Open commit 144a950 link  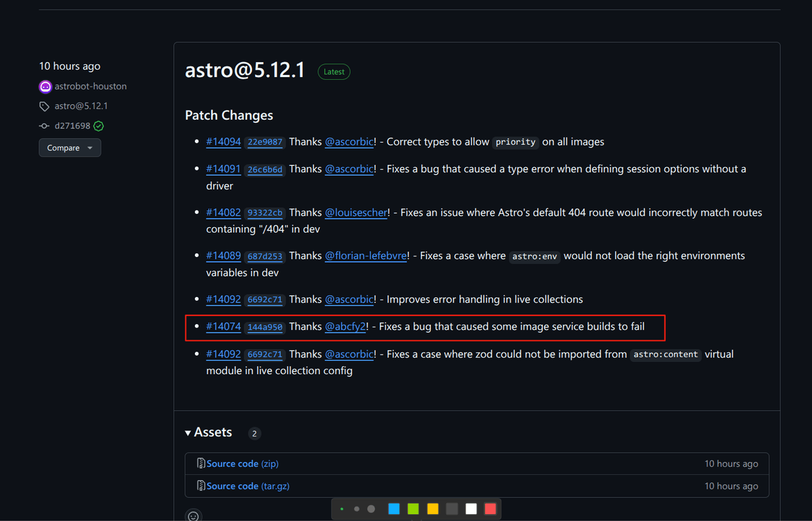265,327
